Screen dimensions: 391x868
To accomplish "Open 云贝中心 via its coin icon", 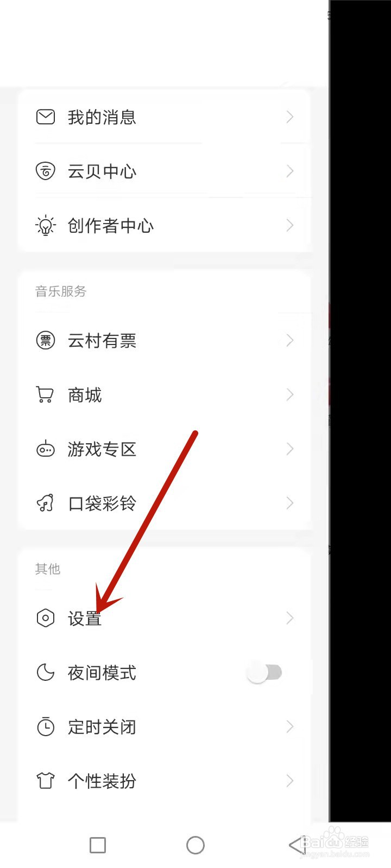I will [x=45, y=171].
